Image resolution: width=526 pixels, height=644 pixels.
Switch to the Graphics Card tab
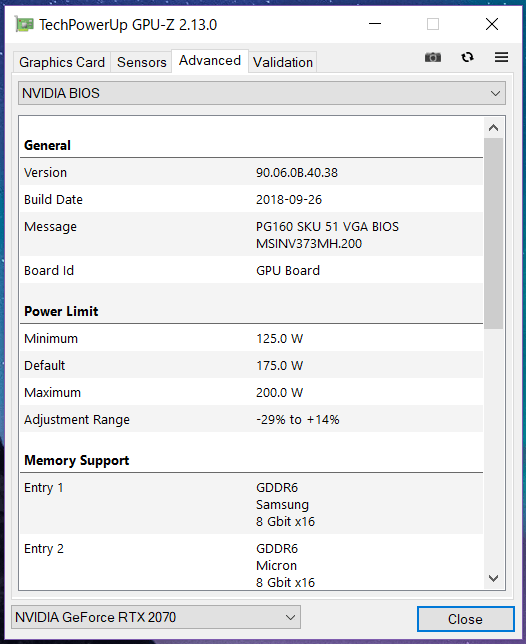(x=62, y=62)
